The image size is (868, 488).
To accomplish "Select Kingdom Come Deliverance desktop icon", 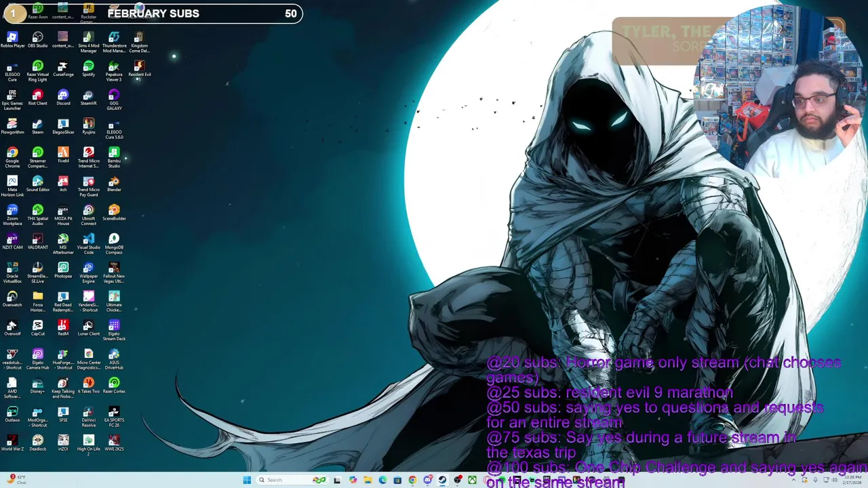I will coord(139,42).
